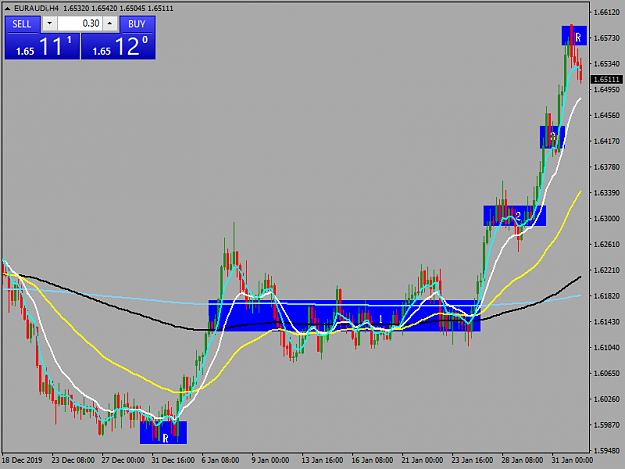
Task: Select the blue rectangle labeled 1
Action: [344, 316]
